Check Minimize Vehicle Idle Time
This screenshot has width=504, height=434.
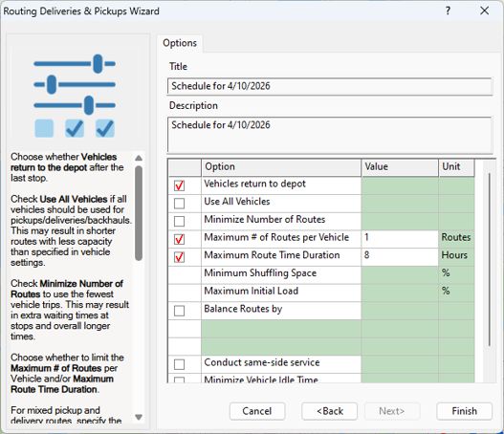tap(179, 380)
